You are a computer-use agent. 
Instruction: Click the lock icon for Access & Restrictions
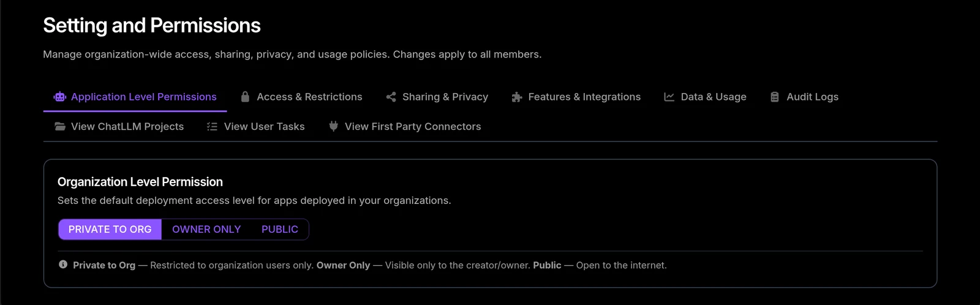coord(245,97)
